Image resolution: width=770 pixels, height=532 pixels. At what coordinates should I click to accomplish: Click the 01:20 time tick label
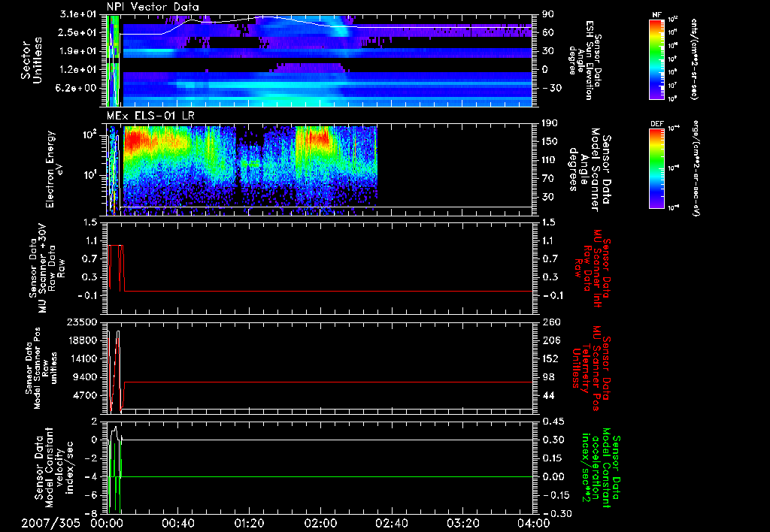249,523
